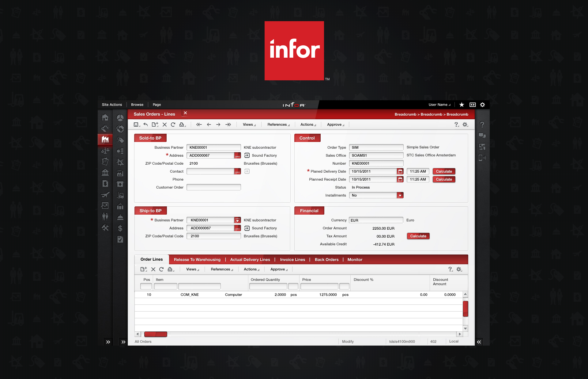Open the Page menu
Image resolution: width=588 pixels, height=379 pixels.
[x=157, y=105]
